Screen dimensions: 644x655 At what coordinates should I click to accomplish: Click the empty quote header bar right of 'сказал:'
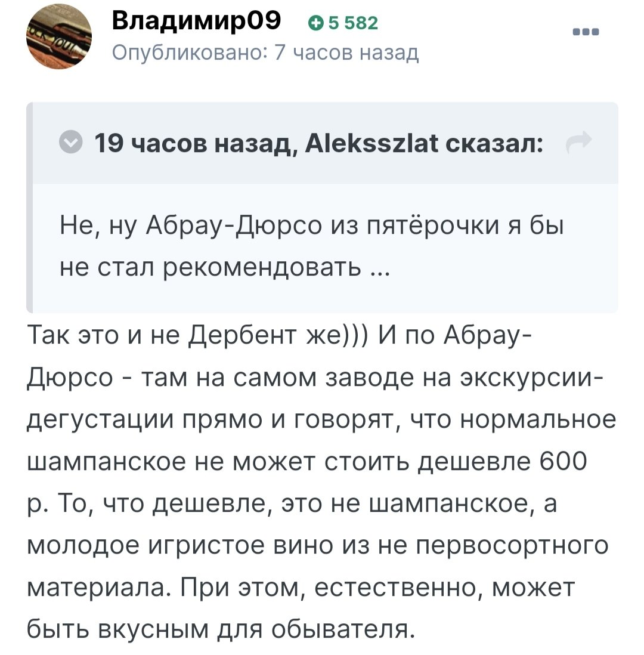coord(556,143)
